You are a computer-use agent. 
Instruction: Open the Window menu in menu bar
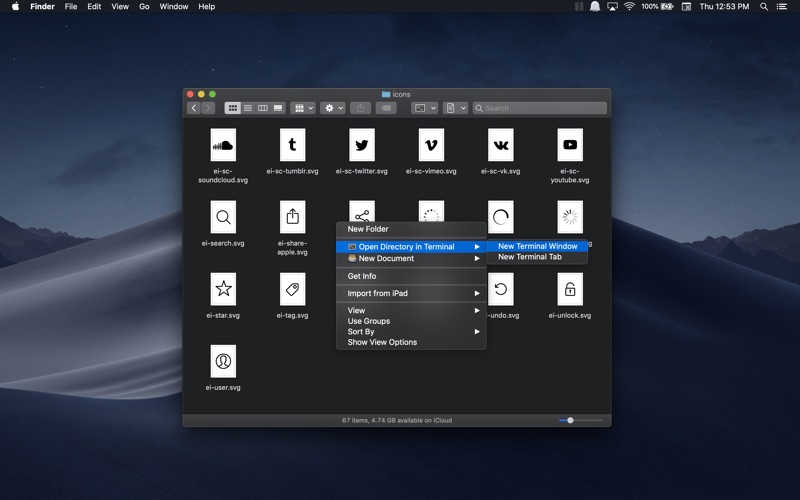173,7
